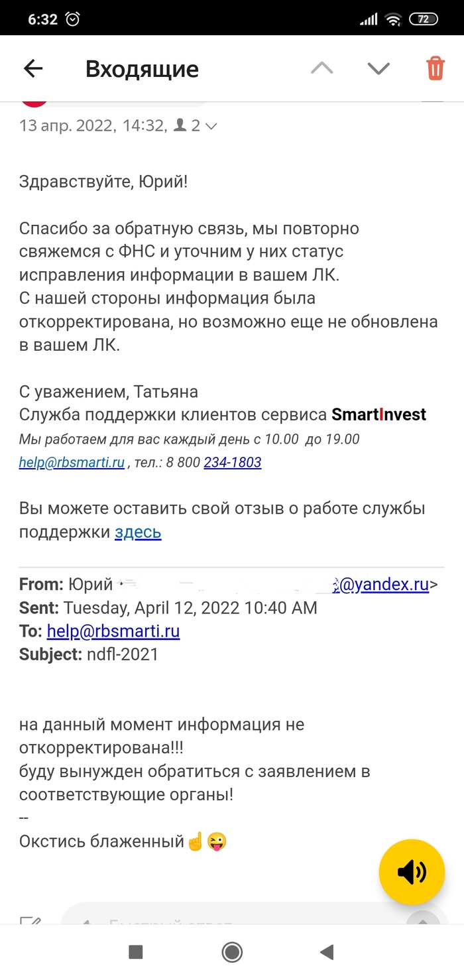
Task: Tap help@rbsmarti.ru in the To field
Action: (113, 631)
